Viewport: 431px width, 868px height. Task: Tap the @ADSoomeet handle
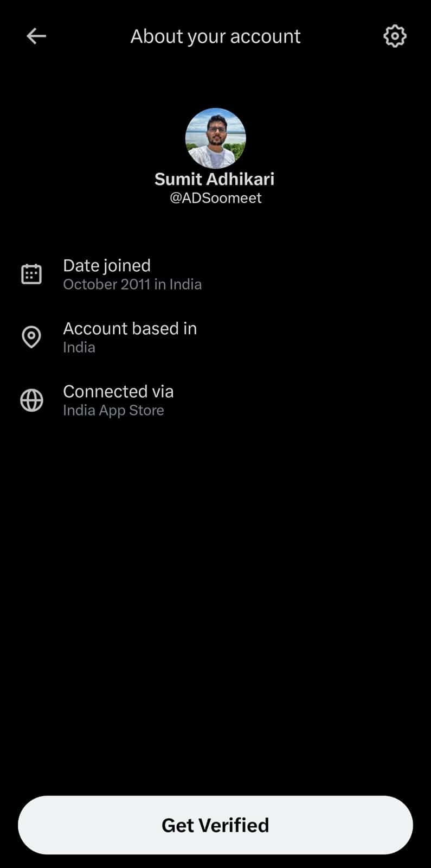coord(216,198)
